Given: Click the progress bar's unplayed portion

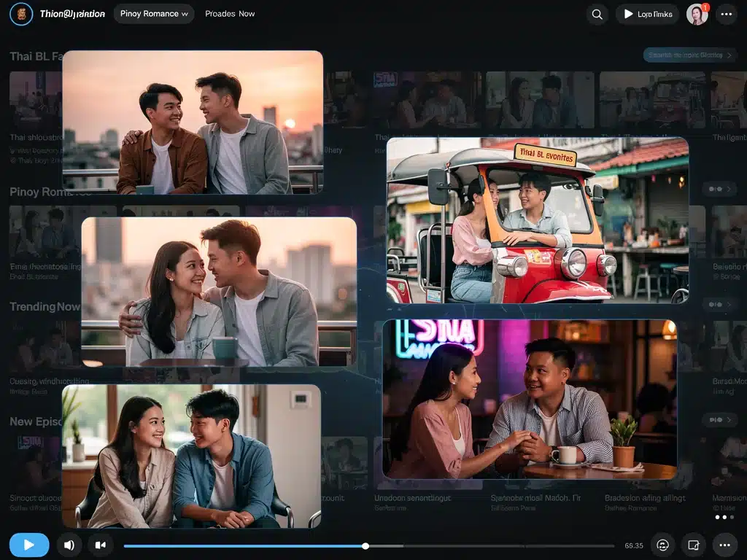Looking at the screenshot, I should pyautogui.click(x=492, y=546).
